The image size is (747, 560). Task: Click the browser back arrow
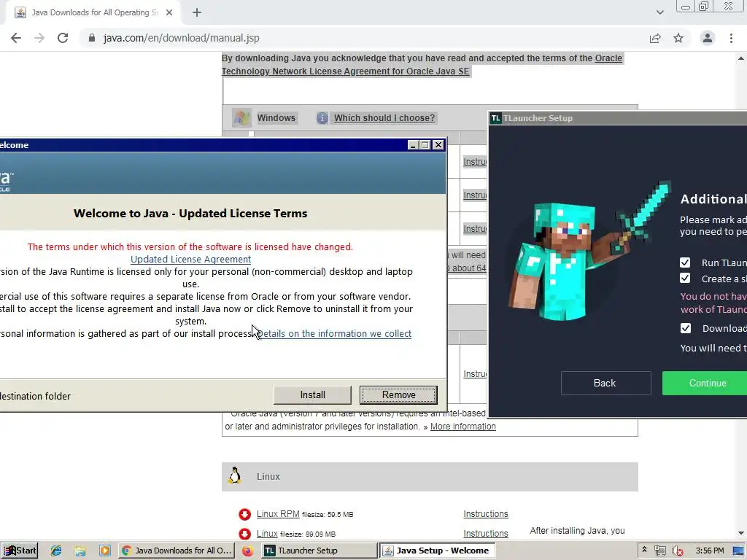[16, 38]
